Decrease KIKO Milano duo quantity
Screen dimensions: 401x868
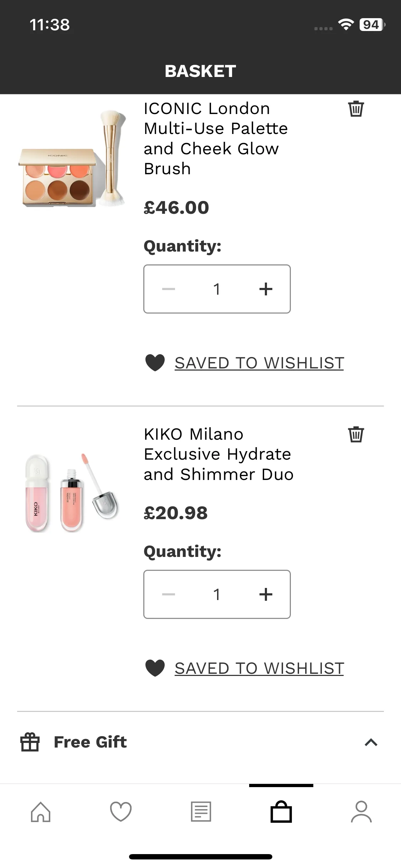click(x=169, y=594)
